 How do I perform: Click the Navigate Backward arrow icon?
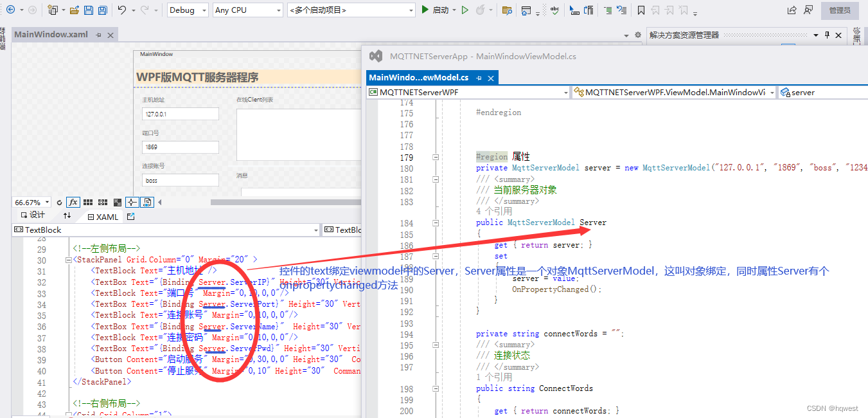tap(11, 10)
